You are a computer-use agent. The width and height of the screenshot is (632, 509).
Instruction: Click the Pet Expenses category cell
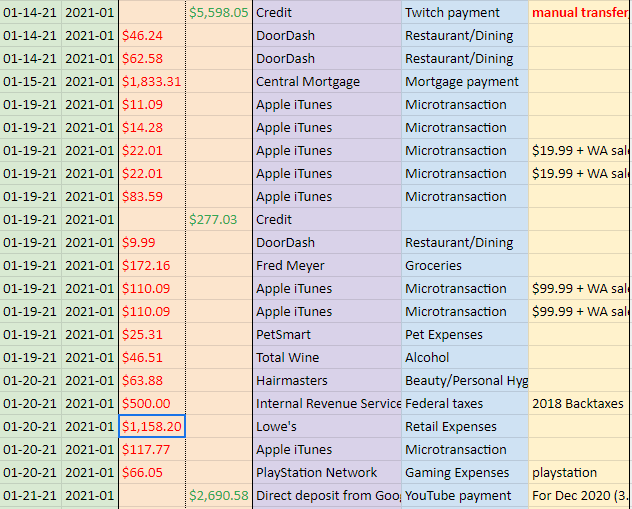pyautogui.click(x=465, y=334)
